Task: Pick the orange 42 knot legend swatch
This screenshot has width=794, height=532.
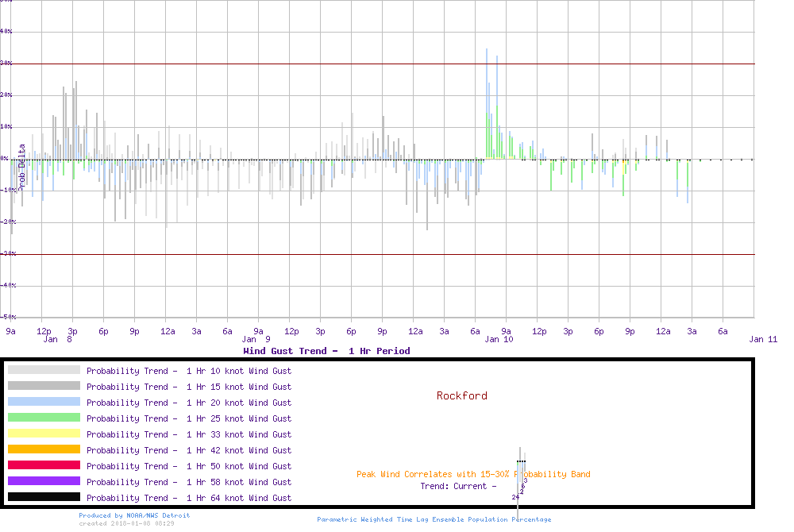Action: click(44, 449)
